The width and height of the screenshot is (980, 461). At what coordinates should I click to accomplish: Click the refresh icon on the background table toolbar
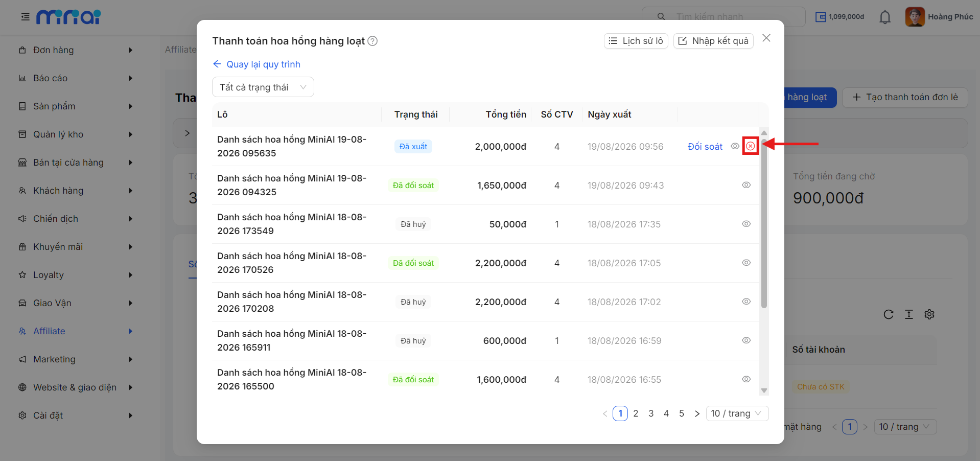coord(889,314)
